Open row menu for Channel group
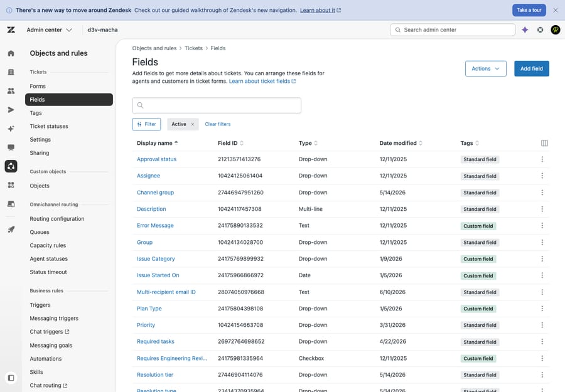The width and height of the screenshot is (565, 392). (x=542, y=193)
